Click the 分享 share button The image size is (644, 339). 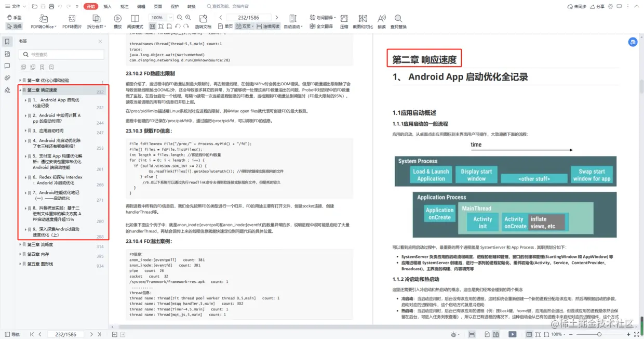597,6
